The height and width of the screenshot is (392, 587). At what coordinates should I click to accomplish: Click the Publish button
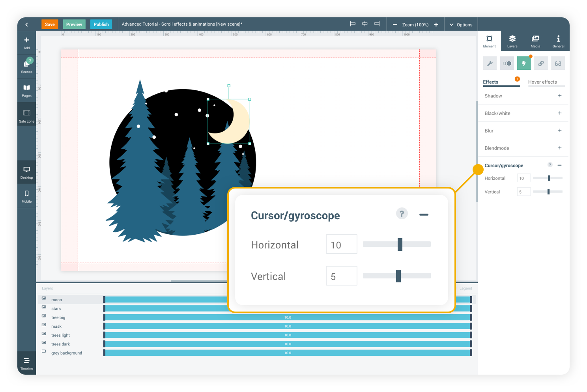click(x=101, y=24)
